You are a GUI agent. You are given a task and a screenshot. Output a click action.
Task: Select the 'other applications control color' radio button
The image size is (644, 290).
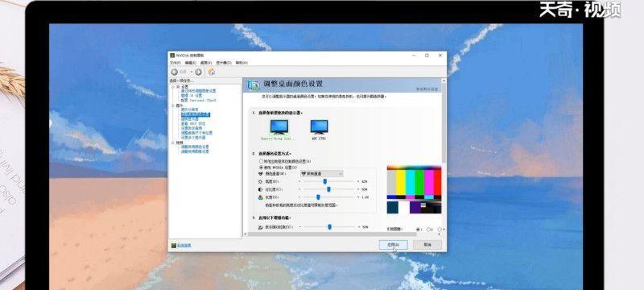click(261, 162)
